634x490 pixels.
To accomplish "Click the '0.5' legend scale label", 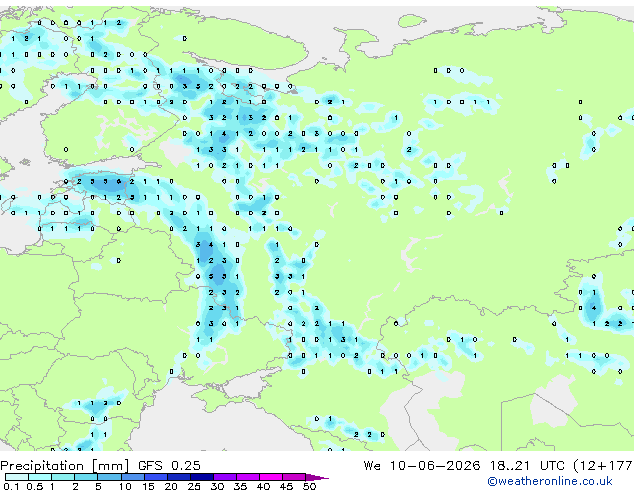I will tap(34, 486).
